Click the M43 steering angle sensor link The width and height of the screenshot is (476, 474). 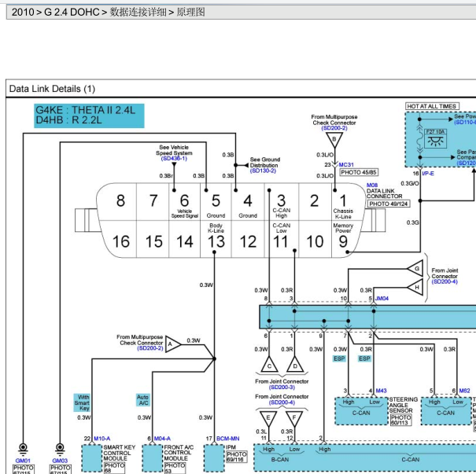(x=381, y=391)
